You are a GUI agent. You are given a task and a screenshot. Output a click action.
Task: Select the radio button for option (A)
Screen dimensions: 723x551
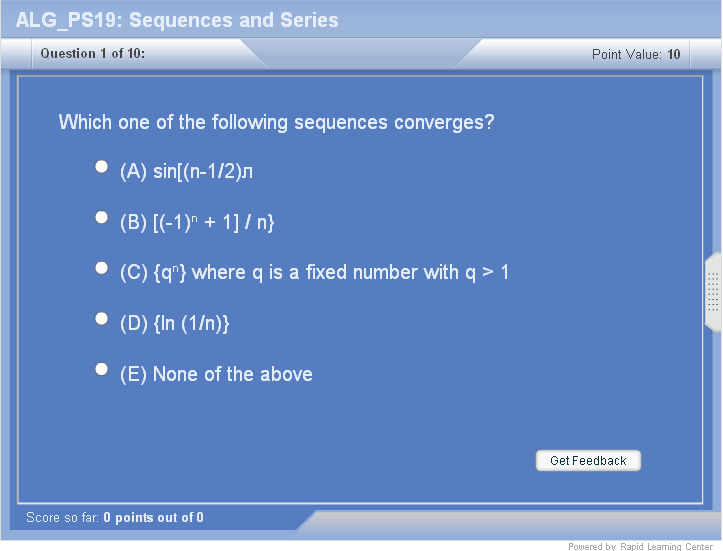pyautogui.click(x=101, y=167)
